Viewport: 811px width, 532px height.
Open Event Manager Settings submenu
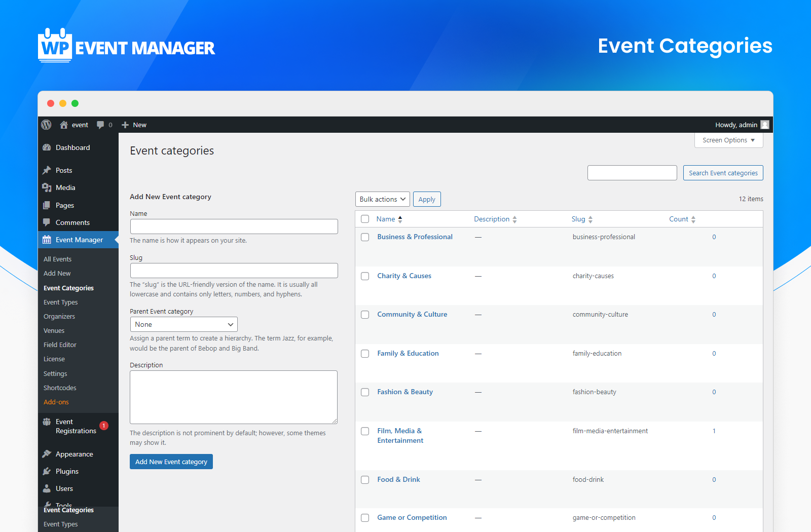click(x=55, y=373)
